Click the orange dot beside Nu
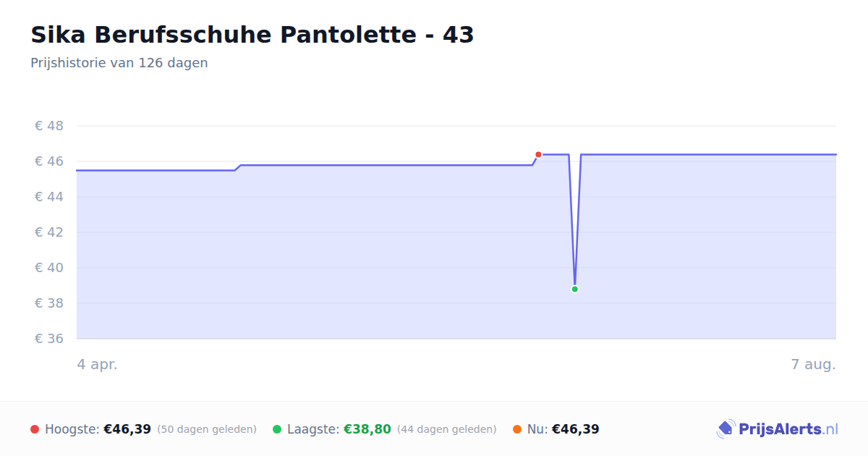Image resolution: width=868 pixels, height=456 pixels. pyautogui.click(x=517, y=429)
